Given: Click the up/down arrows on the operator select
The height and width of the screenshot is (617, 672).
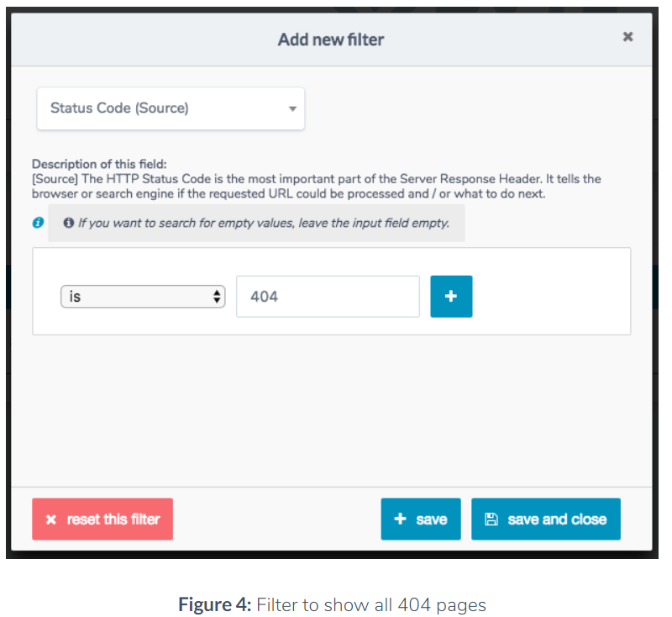Looking at the screenshot, I should (217, 297).
